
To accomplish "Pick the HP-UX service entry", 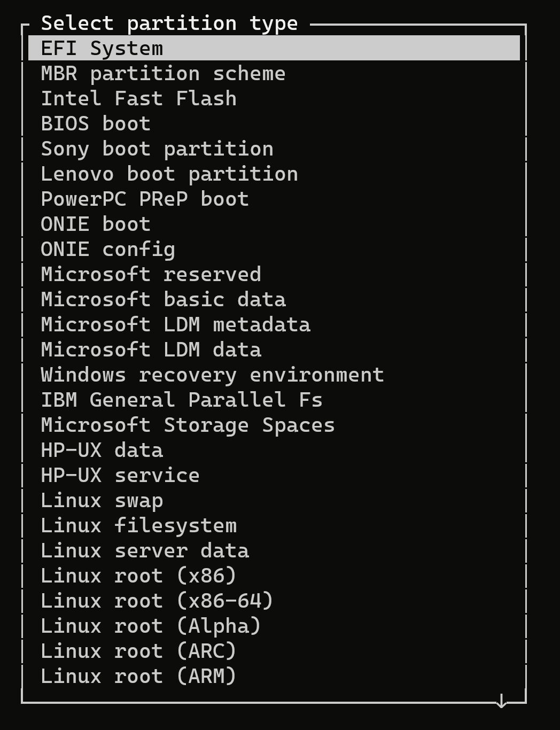I will coord(120,475).
